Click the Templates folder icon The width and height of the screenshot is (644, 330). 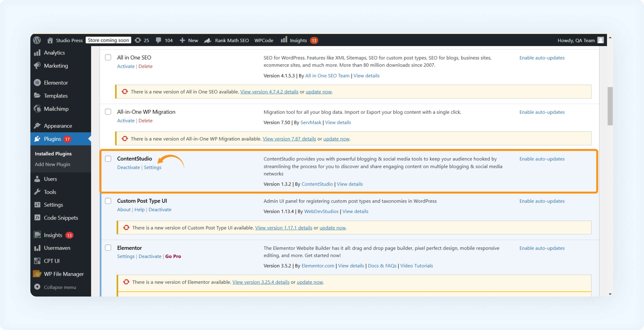coord(37,95)
